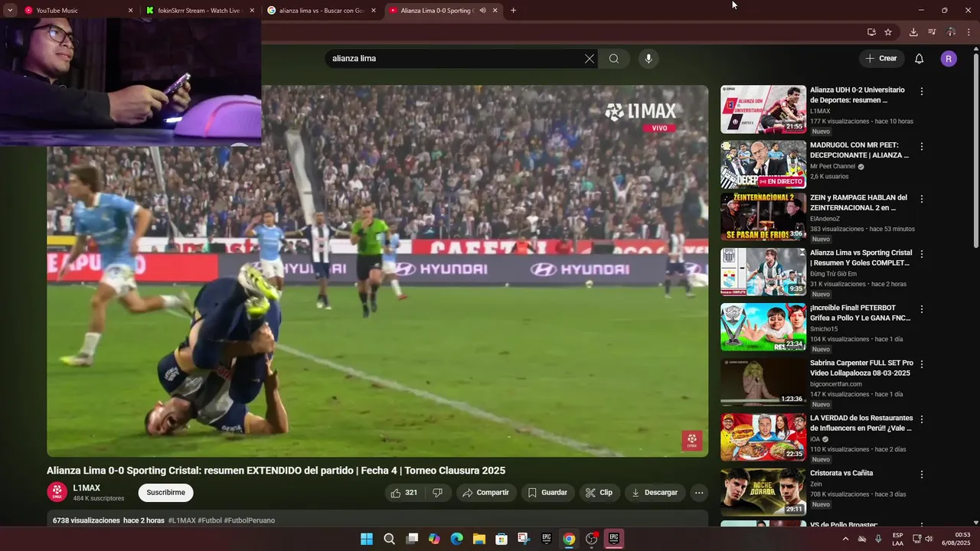Click Compartir to share the video

click(486, 493)
